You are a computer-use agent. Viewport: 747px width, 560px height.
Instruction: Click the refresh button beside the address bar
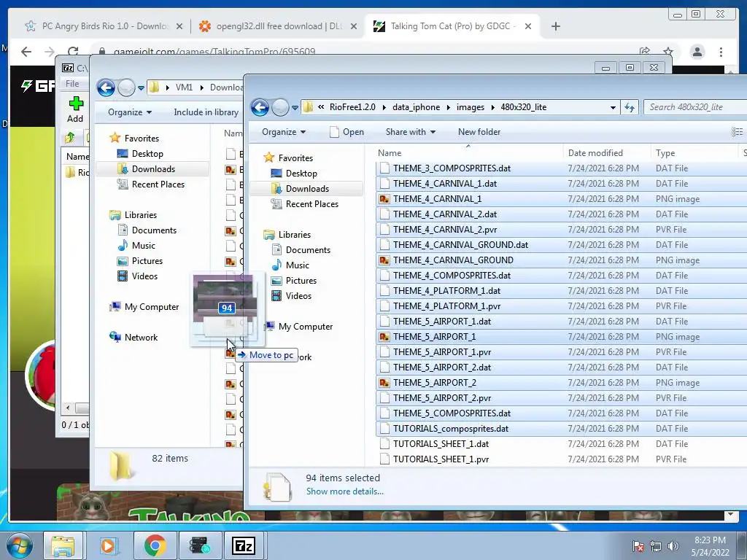(x=630, y=108)
